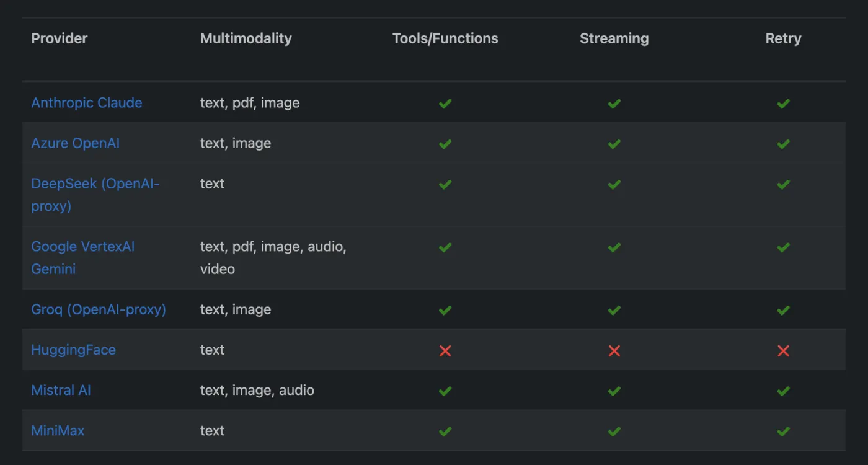868x465 pixels.
Task: Open the Azure OpenAI provider link
Action: pyautogui.click(x=76, y=143)
